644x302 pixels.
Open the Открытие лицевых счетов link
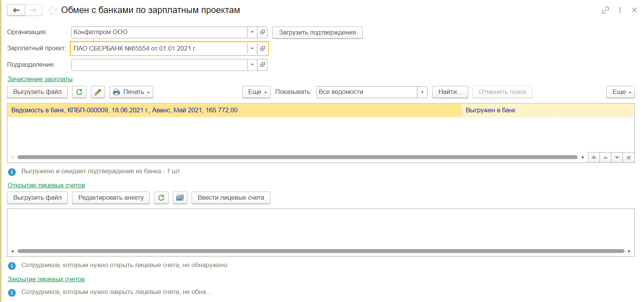[46, 185]
